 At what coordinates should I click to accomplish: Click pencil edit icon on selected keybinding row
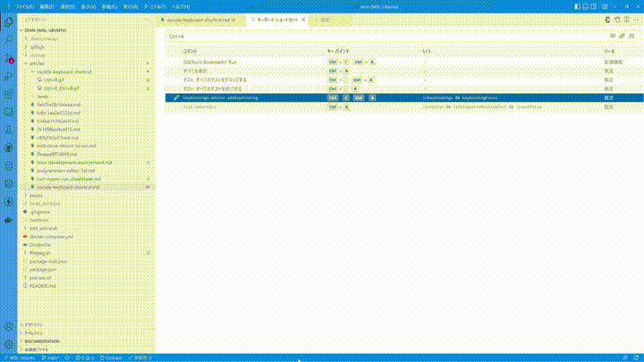176,97
